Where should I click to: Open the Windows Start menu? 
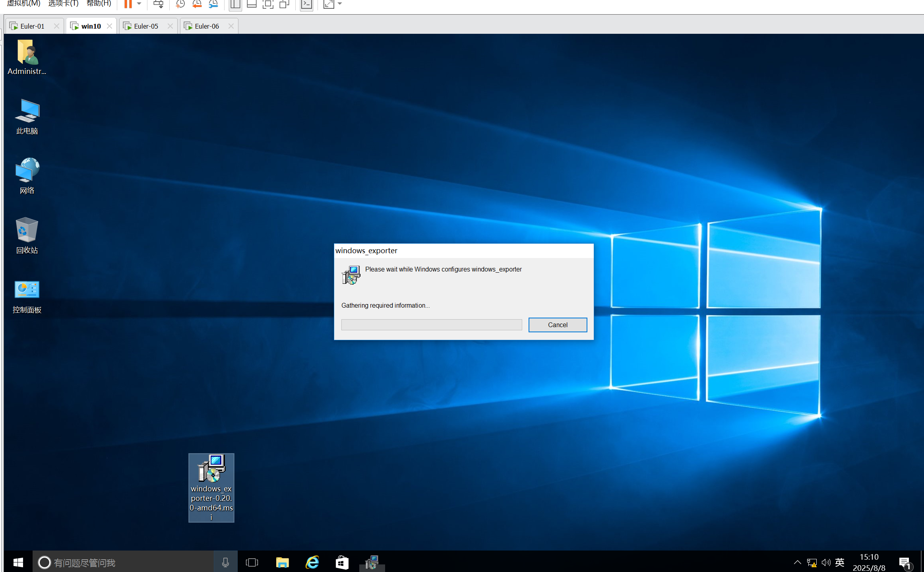tap(18, 562)
